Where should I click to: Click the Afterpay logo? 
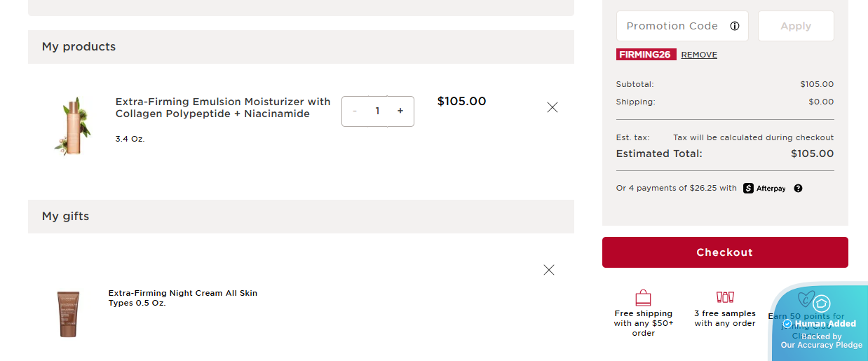tap(764, 189)
